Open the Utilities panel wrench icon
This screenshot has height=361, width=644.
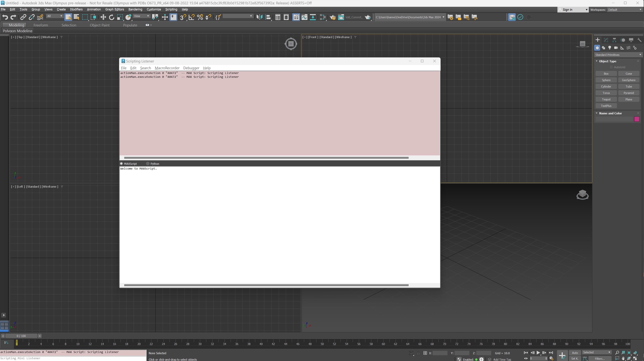[x=639, y=40]
